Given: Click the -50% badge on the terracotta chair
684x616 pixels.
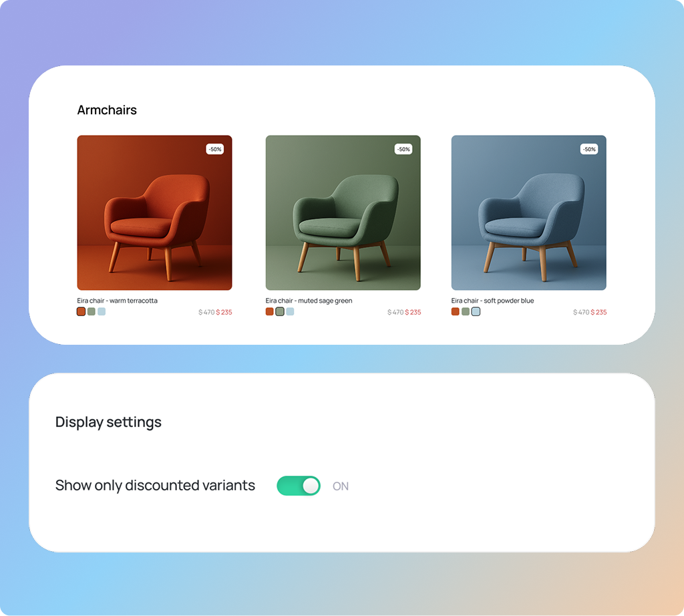Looking at the screenshot, I should pos(215,149).
